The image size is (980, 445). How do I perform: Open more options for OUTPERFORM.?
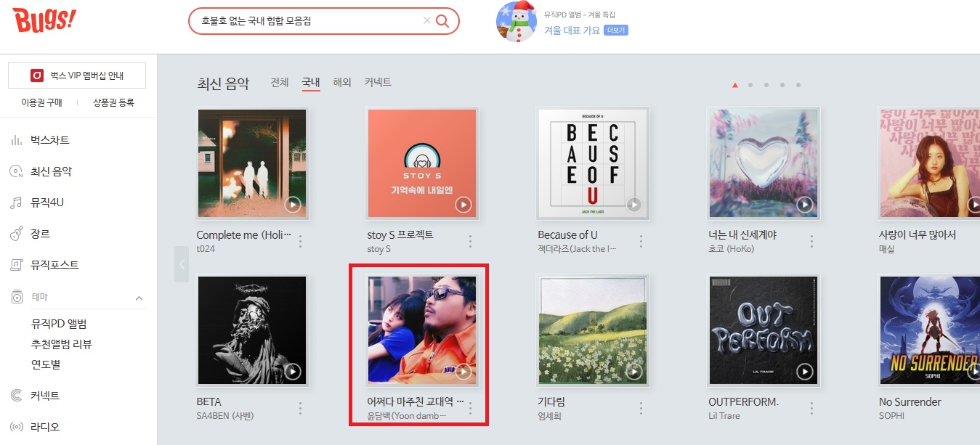(x=812, y=408)
